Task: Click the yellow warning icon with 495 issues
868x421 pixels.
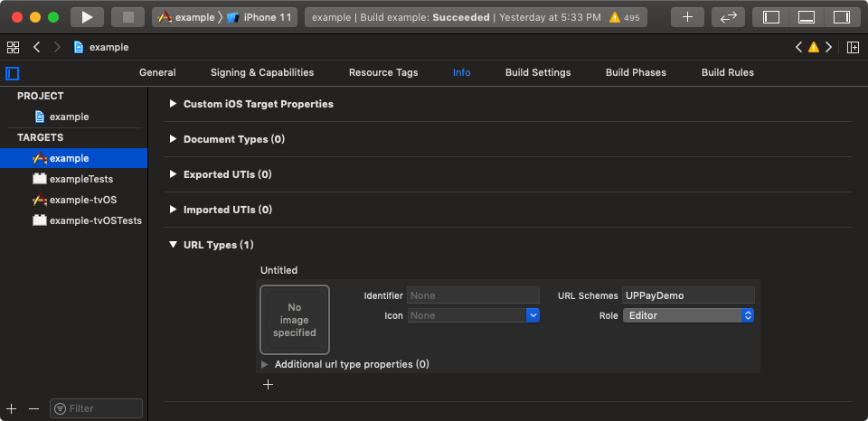Action: coord(615,17)
